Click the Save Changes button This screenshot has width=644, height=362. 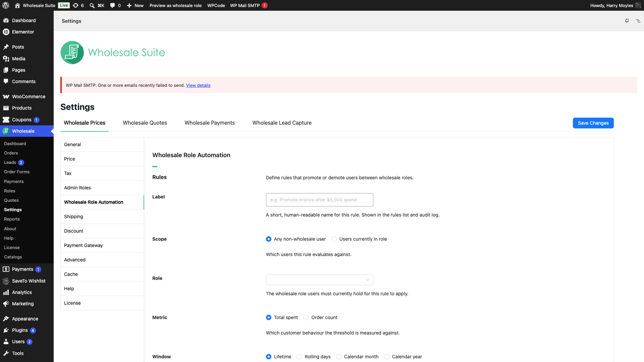[593, 123]
